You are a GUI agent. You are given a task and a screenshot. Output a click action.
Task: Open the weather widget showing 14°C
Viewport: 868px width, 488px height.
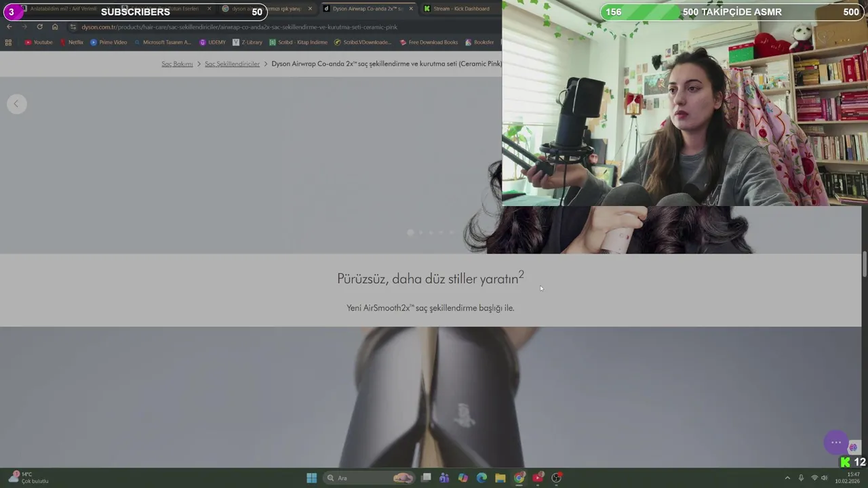click(28, 478)
